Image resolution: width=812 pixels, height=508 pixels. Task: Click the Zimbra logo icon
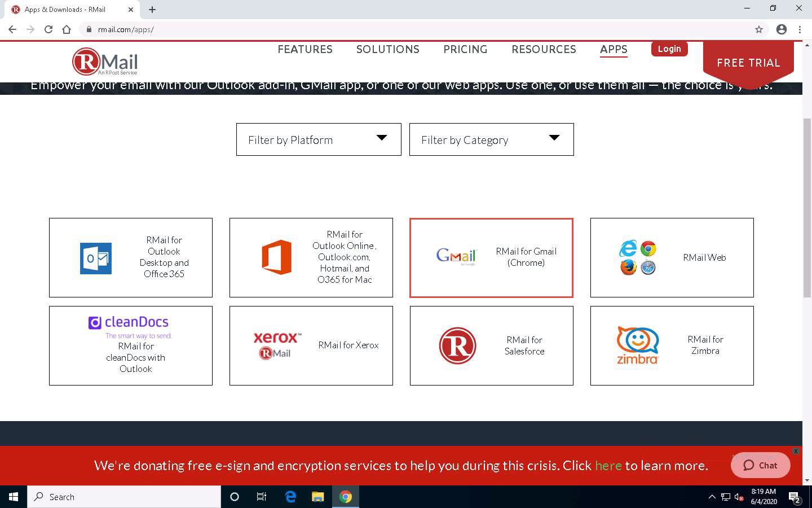pyautogui.click(x=637, y=345)
